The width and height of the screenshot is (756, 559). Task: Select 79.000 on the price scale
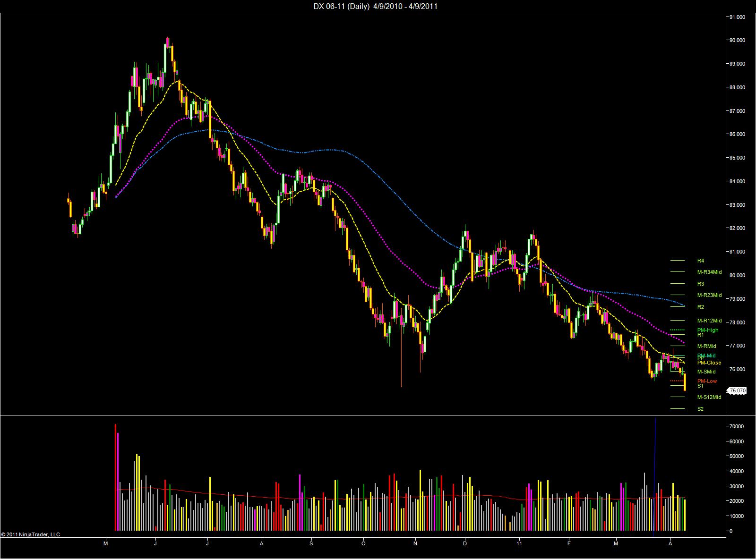(x=738, y=299)
